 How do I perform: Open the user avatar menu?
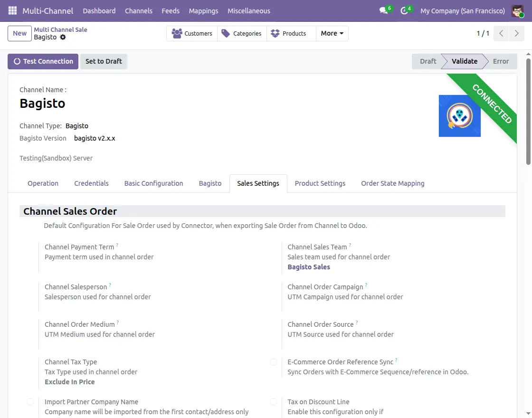(x=517, y=11)
